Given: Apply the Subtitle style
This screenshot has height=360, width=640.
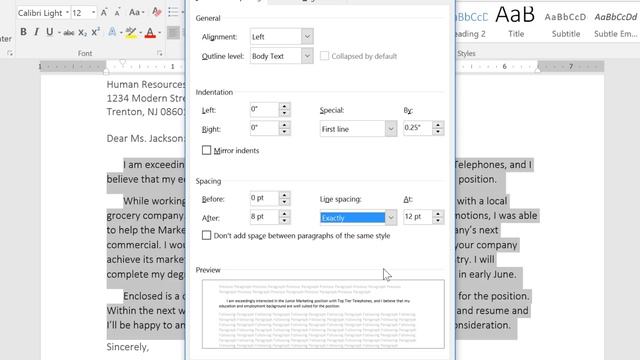Looking at the screenshot, I should click(566, 22).
